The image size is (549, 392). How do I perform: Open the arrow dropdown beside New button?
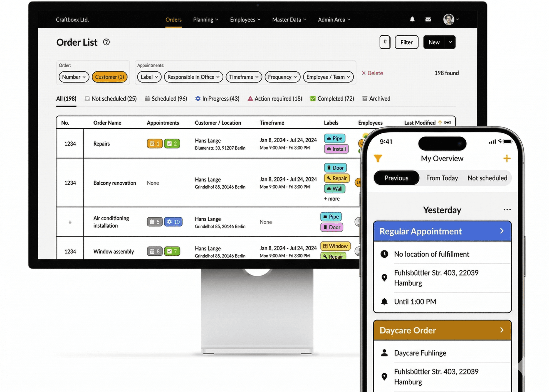tap(450, 42)
